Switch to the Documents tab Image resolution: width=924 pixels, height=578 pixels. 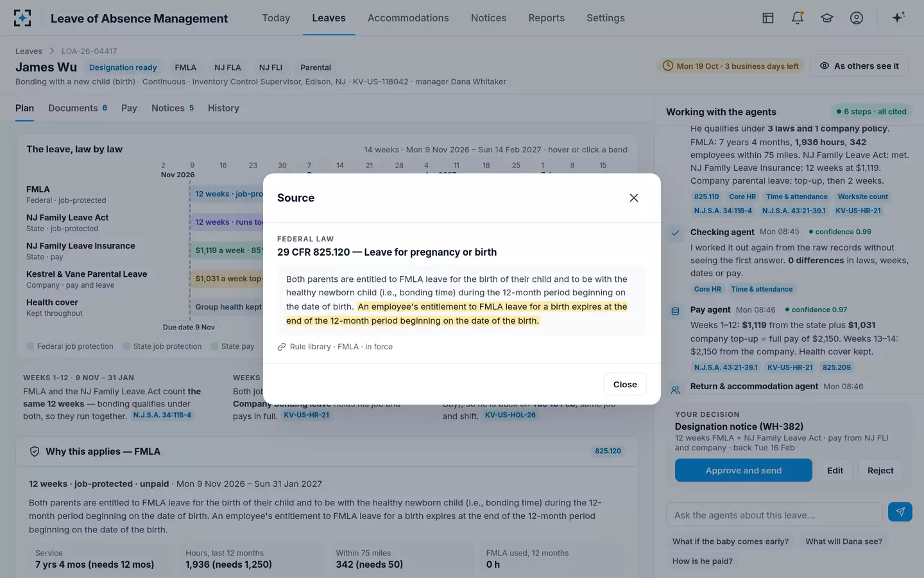click(x=78, y=108)
